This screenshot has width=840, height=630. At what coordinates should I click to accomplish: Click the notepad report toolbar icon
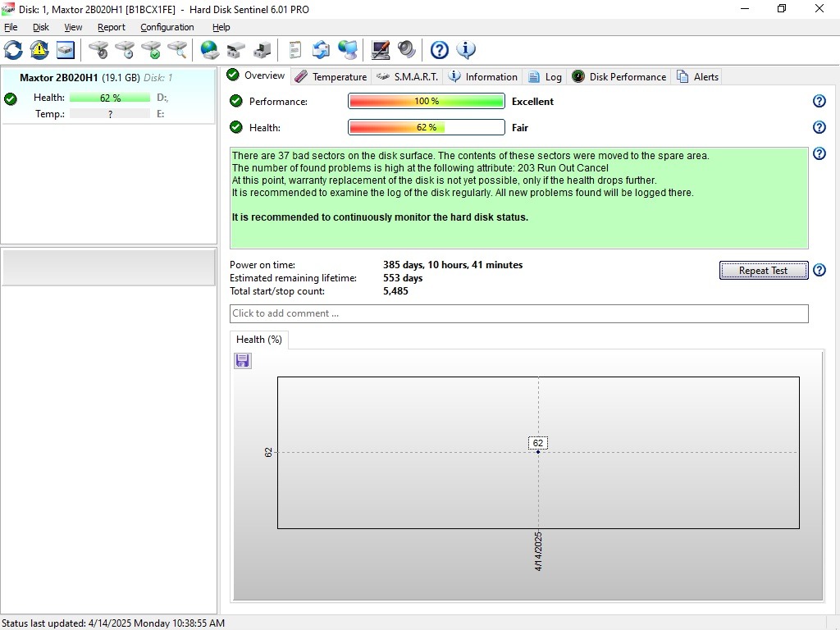(294, 50)
